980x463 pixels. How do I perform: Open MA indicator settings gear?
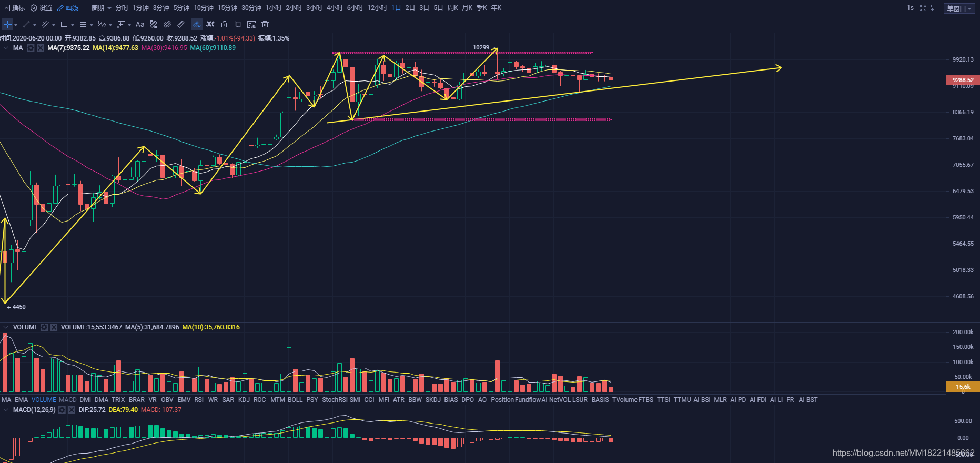pos(31,48)
